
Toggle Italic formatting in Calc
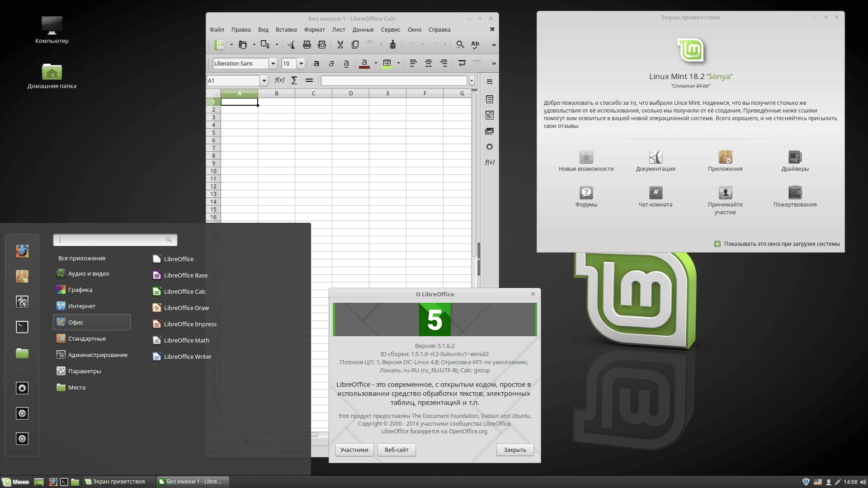(x=331, y=63)
